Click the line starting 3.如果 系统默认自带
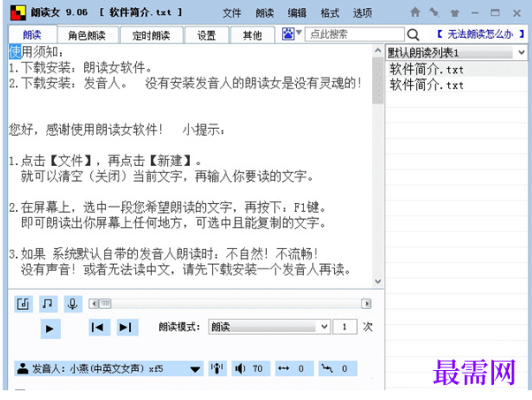Screen dimensions: 532x400 pyautogui.click(x=163, y=253)
